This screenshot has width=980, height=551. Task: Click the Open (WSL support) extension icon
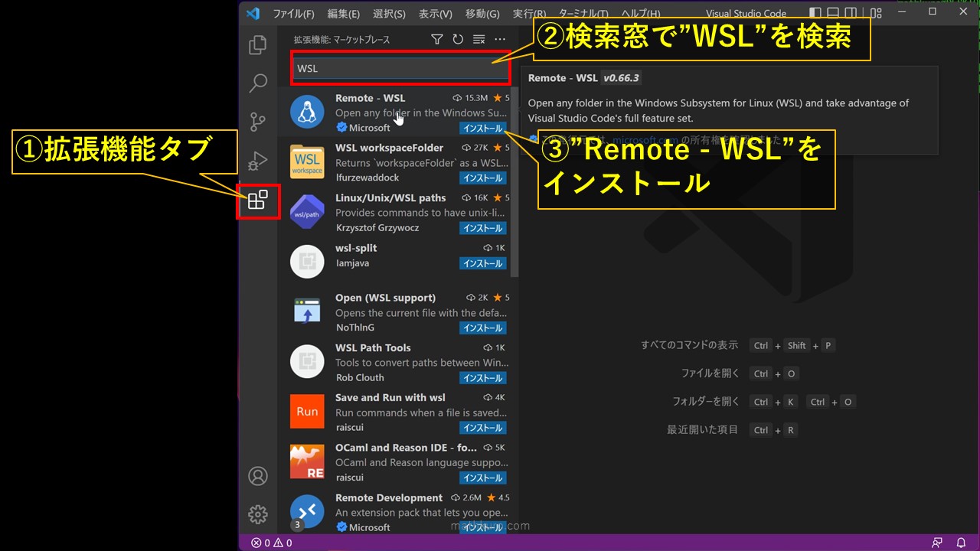[307, 312]
